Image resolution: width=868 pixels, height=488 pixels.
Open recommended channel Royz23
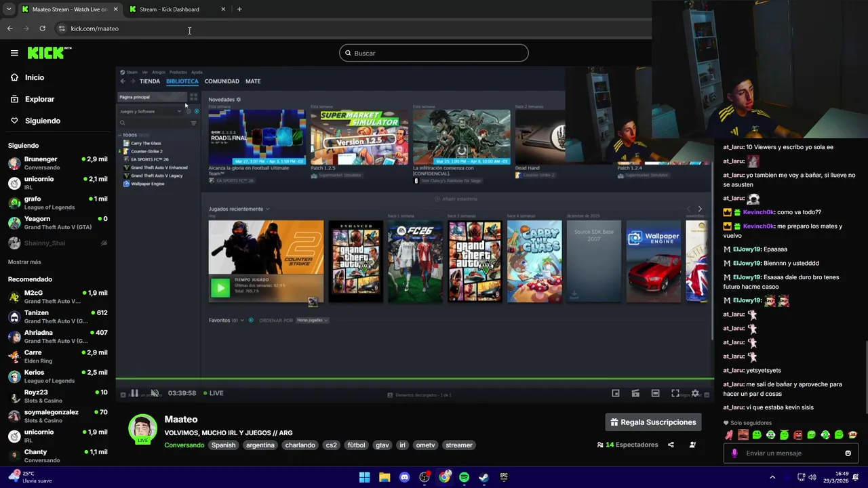(x=58, y=396)
